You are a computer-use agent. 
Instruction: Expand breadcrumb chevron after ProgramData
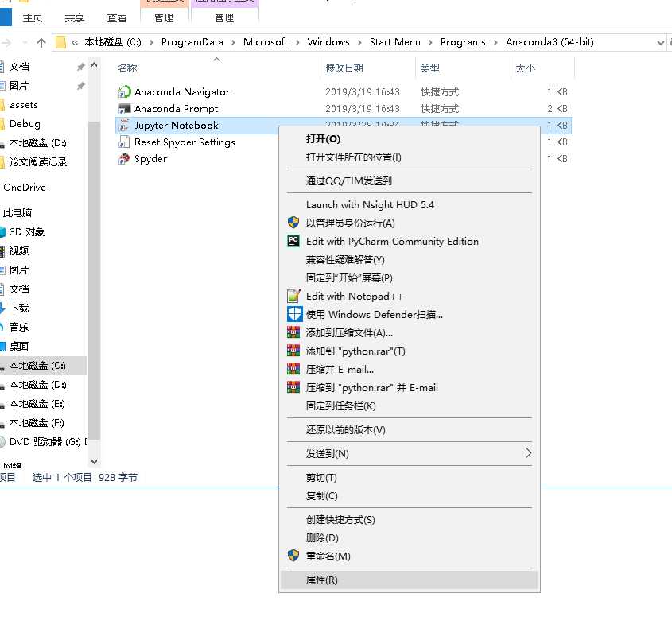click(x=233, y=42)
